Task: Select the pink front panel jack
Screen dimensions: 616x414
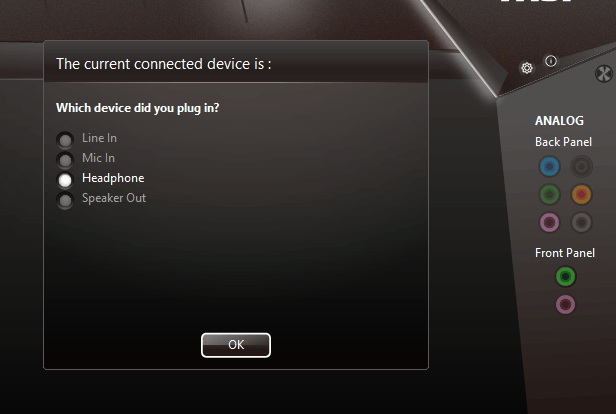Action: click(x=565, y=304)
